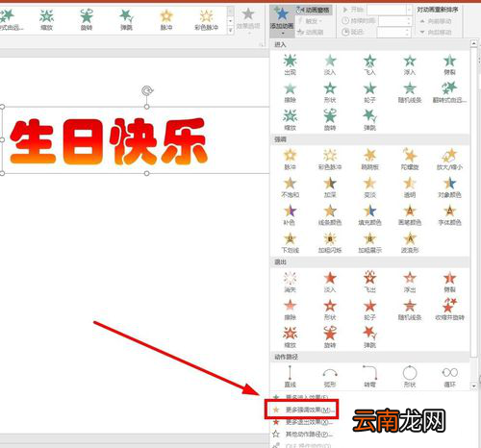The height and width of the screenshot is (448, 481).
Task: Open the 触发 (Trigger) dropdown
Action: pyautogui.click(x=311, y=21)
